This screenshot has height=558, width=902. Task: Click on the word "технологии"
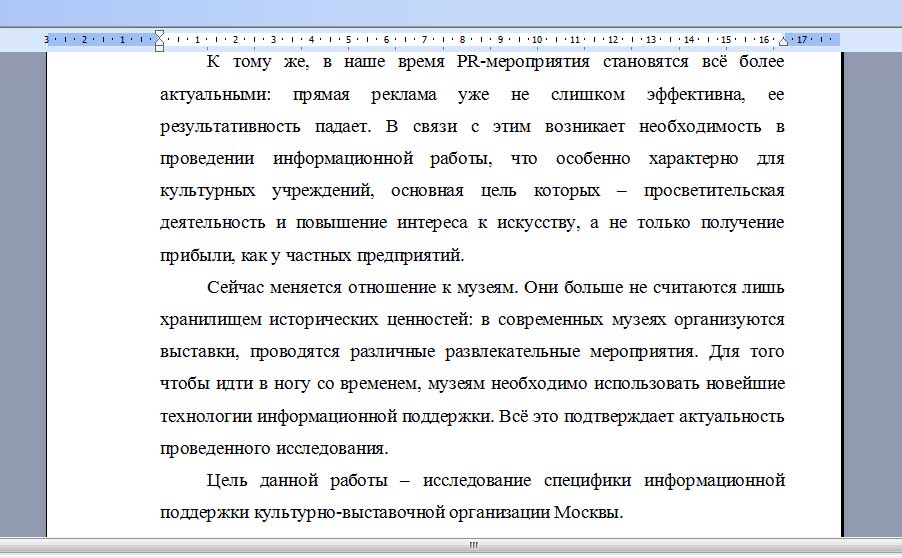click(x=206, y=416)
